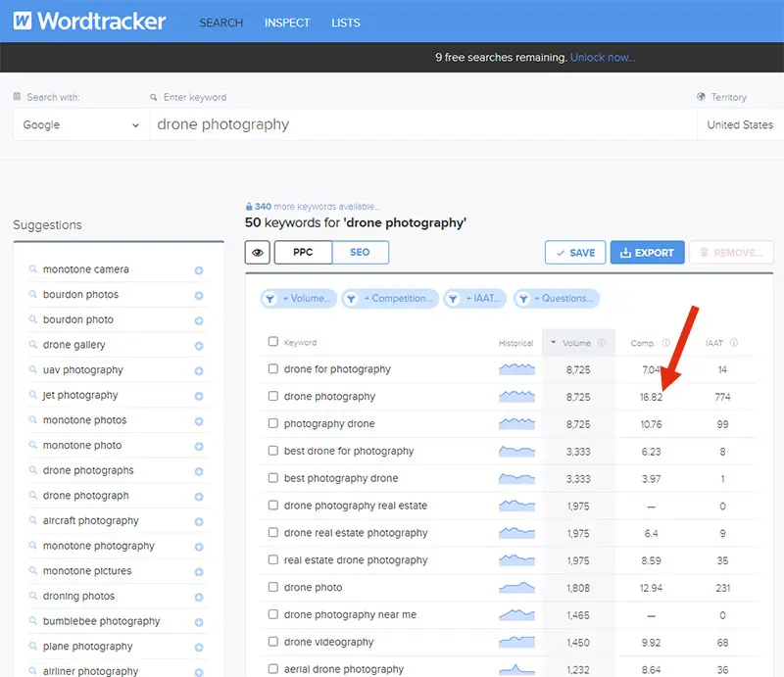Check 'drone photography near me' checkbox

coord(273,614)
